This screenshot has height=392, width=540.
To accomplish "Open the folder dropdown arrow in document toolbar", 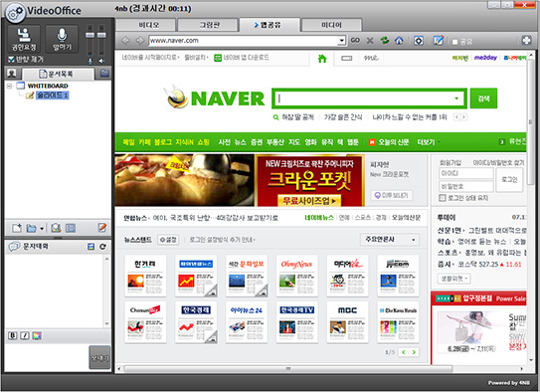I will [x=42, y=229].
